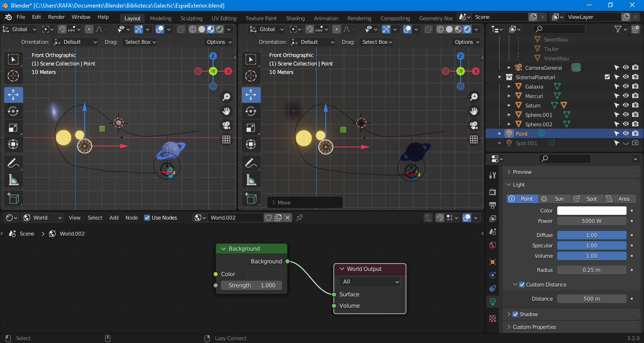Set light type to Spot

(587, 199)
